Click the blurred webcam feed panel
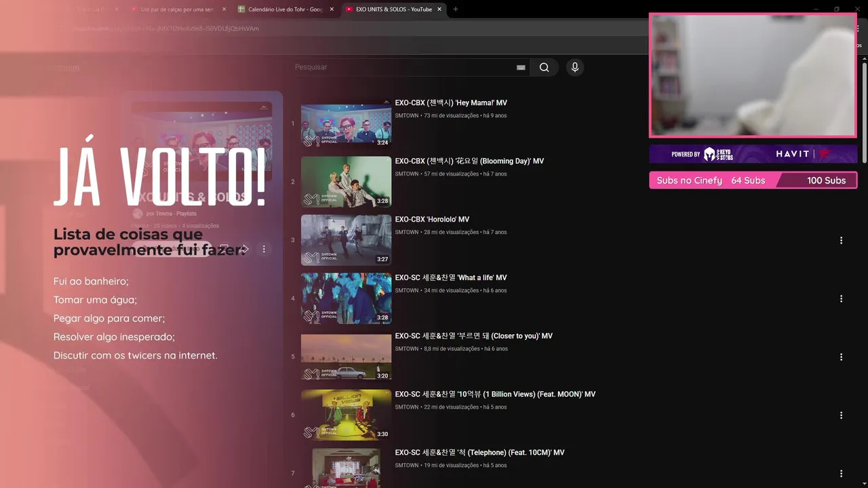The image size is (868, 488). click(753, 75)
